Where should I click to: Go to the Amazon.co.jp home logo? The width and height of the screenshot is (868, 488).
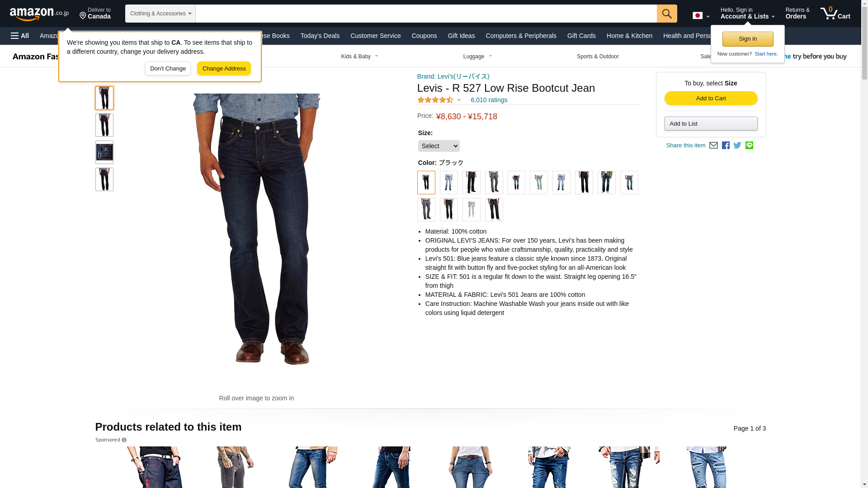(39, 14)
